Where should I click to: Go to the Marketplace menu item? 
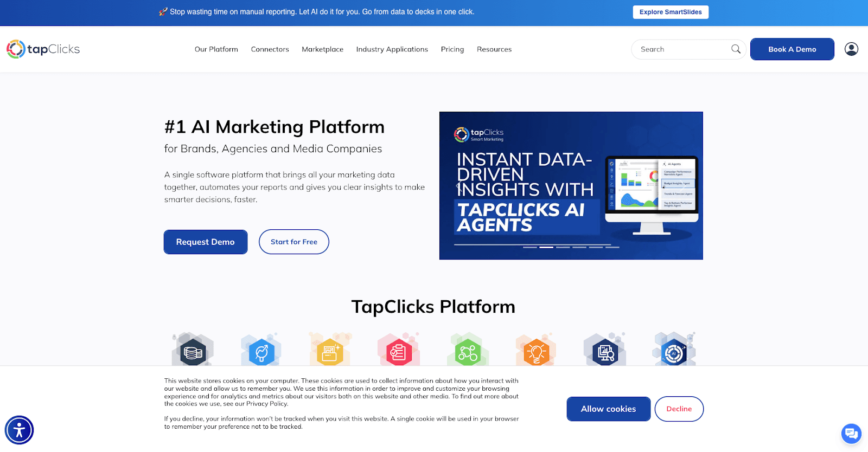tap(323, 49)
